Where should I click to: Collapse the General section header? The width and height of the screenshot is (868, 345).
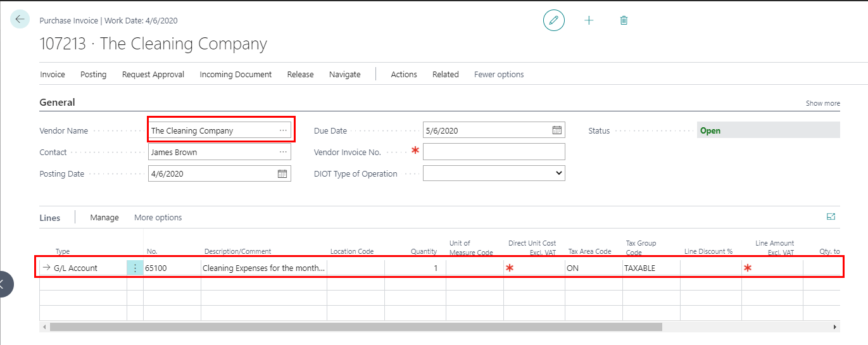(x=57, y=103)
